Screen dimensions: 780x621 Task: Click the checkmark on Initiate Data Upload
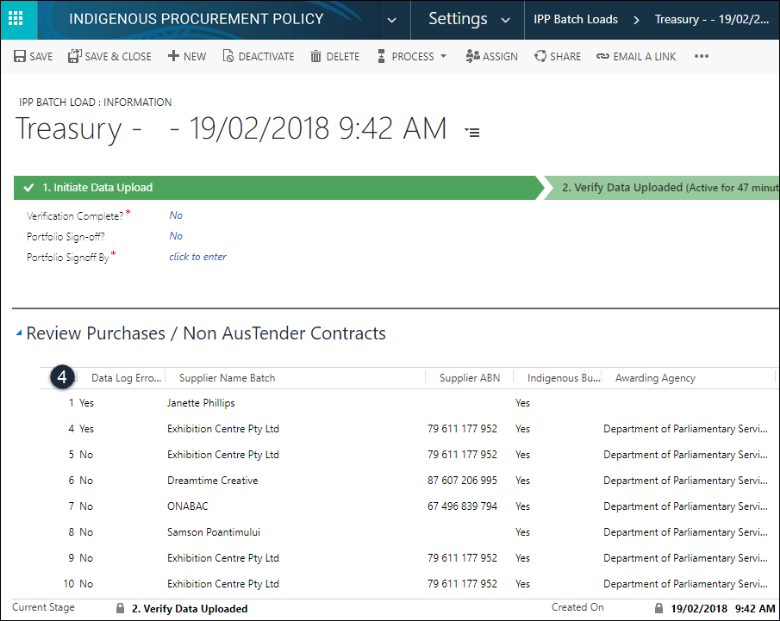pos(29,188)
